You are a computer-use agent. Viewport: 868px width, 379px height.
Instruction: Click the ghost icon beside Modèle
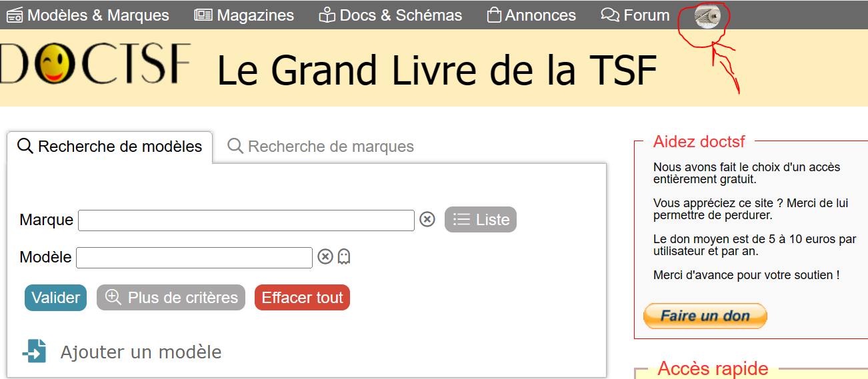344,256
